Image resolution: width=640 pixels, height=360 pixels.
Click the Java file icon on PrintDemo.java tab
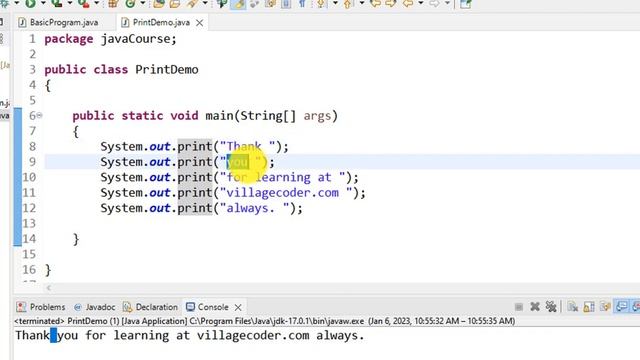pos(125,22)
